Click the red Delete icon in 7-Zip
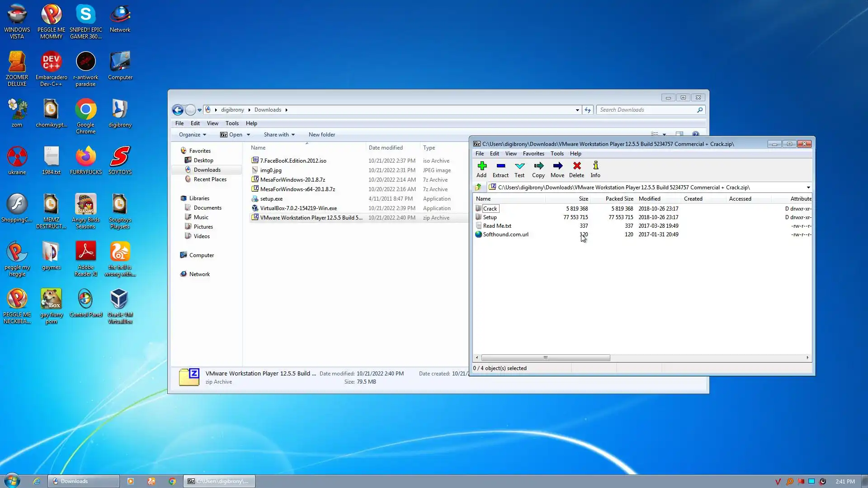868x488 pixels. pos(576,169)
